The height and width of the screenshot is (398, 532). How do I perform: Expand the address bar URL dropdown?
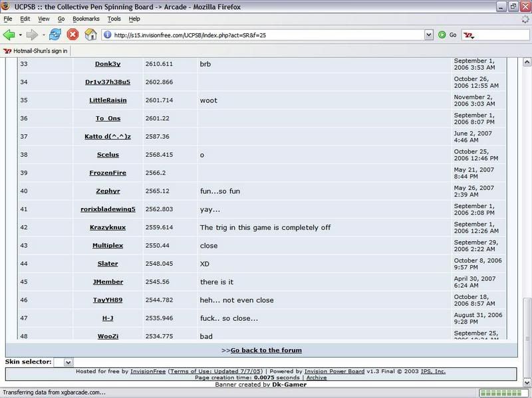pos(429,35)
